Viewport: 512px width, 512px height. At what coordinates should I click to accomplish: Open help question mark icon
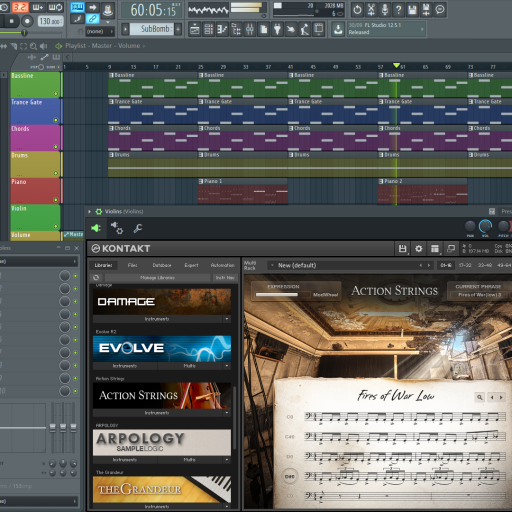point(398,10)
